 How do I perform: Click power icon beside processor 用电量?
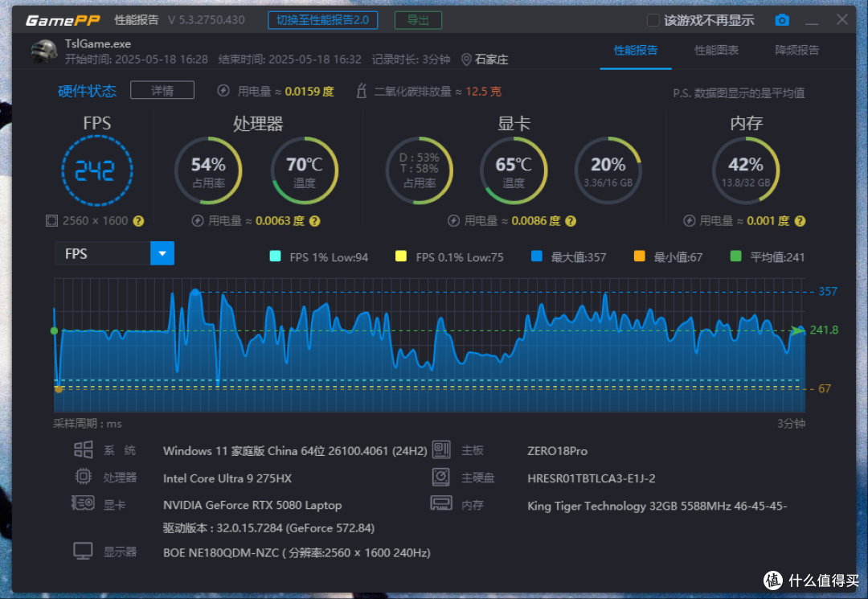pos(197,221)
